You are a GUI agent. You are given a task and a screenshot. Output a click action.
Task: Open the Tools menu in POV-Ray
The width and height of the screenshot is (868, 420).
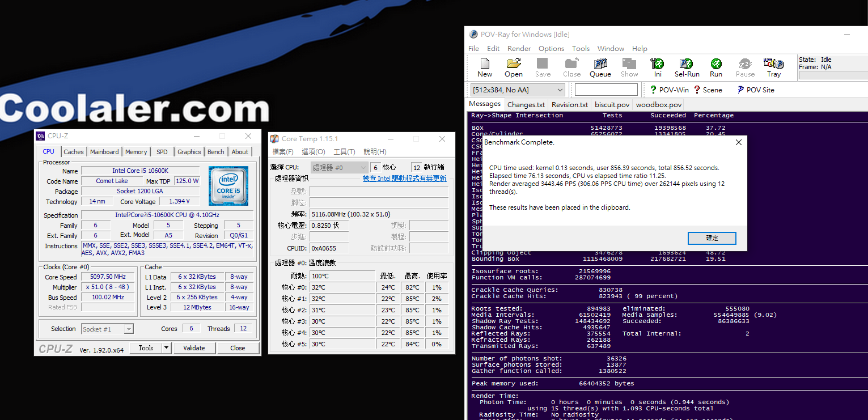click(581, 49)
